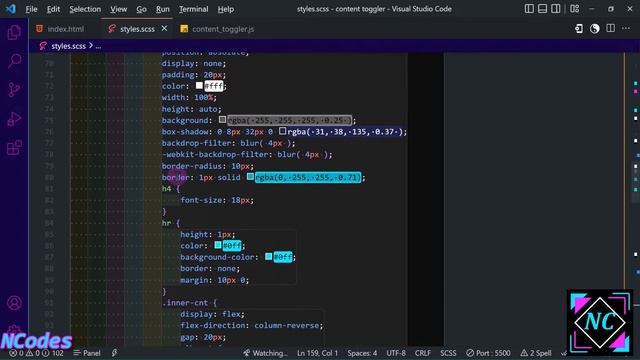Open the Terminal menu
Image resolution: width=640 pixels, height=360 pixels.
193,9
